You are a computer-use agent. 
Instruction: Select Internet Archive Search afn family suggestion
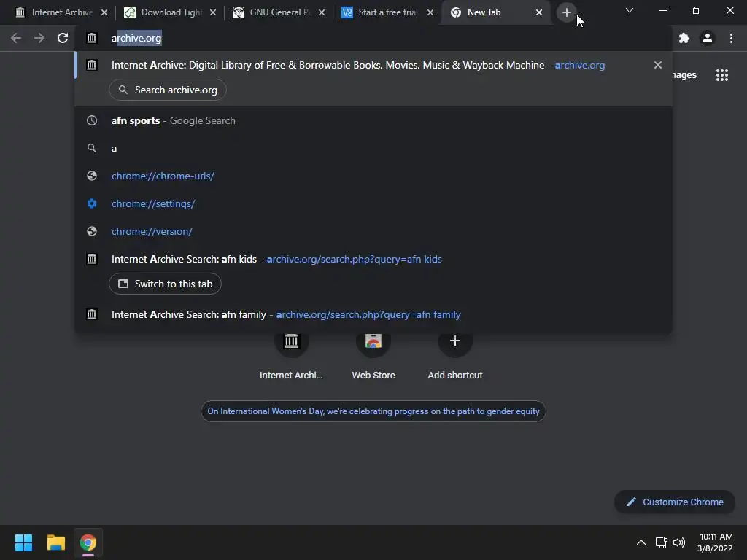coord(373,314)
